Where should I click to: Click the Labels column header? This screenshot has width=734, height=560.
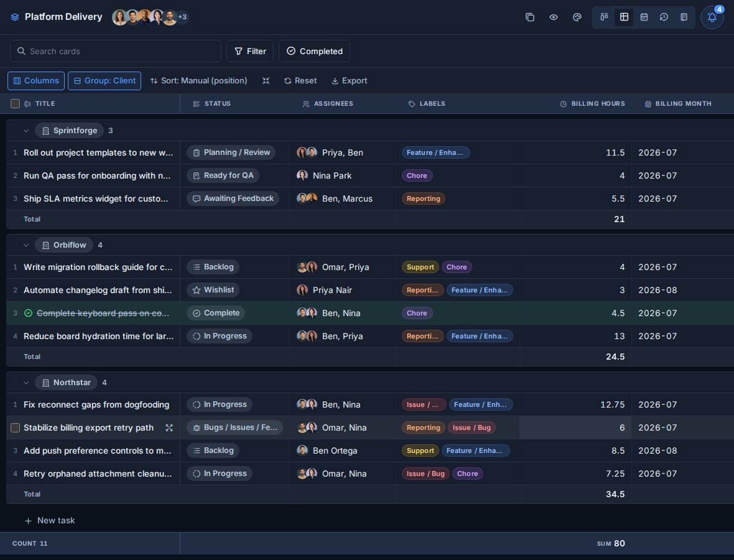coord(427,103)
